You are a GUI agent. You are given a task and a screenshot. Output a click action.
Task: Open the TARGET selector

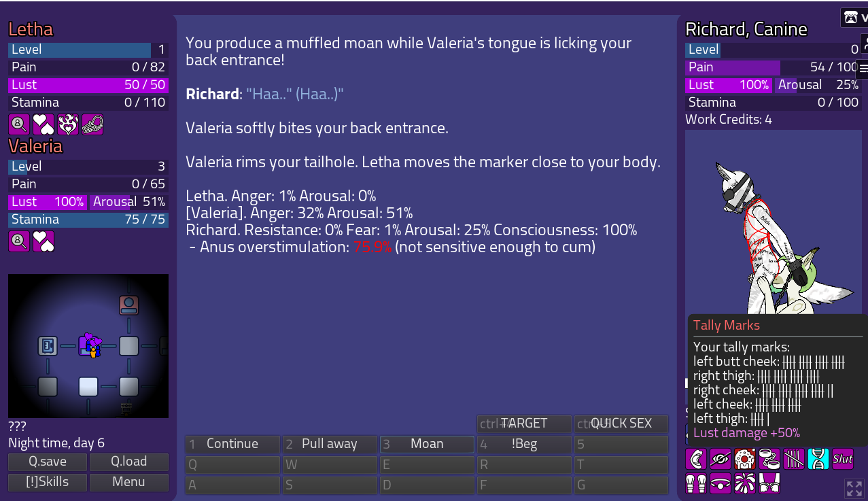point(524,424)
